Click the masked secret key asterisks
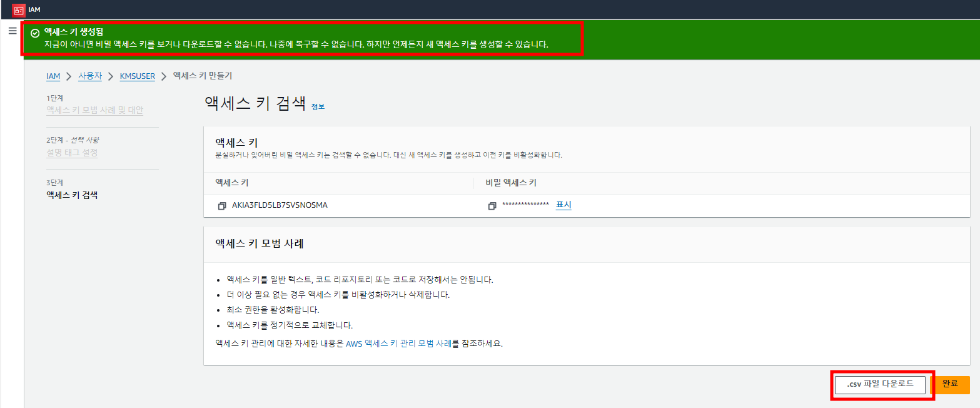 525,205
